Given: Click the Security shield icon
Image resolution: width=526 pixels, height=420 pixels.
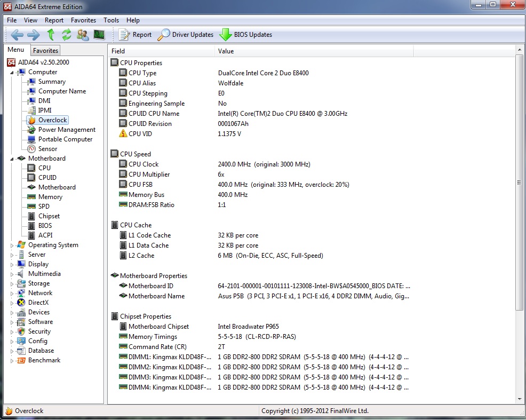Looking at the screenshot, I should [x=21, y=331].
